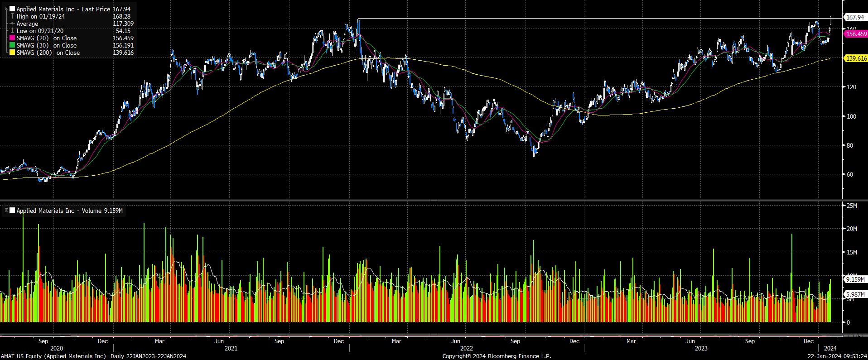Click the 2023 year label on time axis

701,348
